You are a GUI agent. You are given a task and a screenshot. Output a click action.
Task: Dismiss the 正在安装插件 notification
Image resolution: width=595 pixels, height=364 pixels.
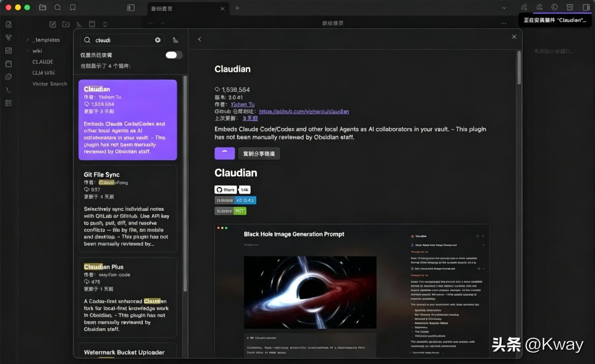tap(555, 20)
